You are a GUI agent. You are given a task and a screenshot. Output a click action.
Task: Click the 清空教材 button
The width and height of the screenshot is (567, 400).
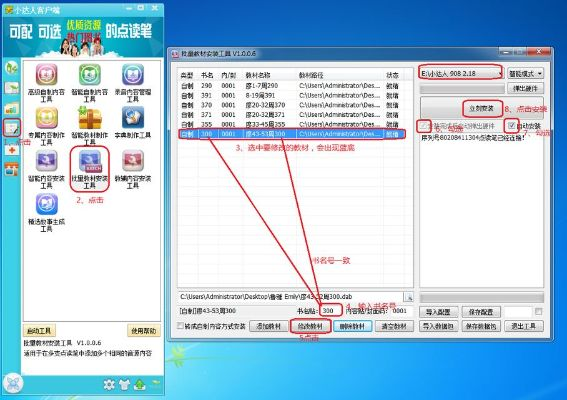[x=394, y=326]
